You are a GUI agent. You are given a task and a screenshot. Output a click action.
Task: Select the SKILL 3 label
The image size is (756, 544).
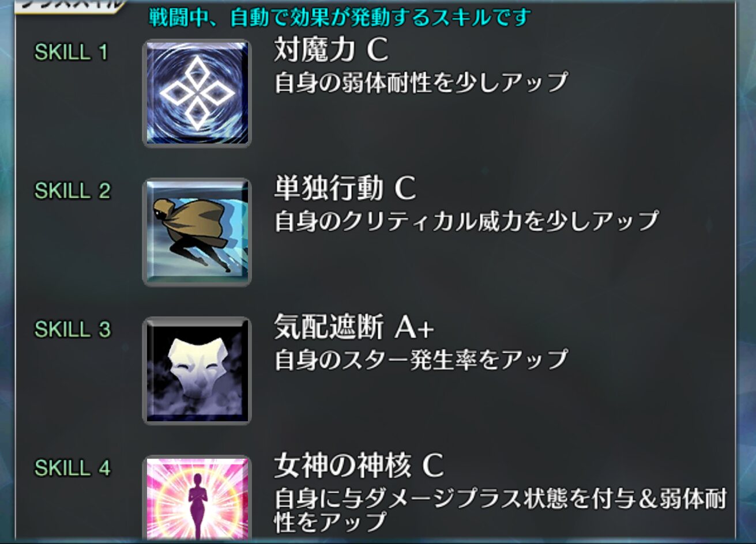click(72, 330)
